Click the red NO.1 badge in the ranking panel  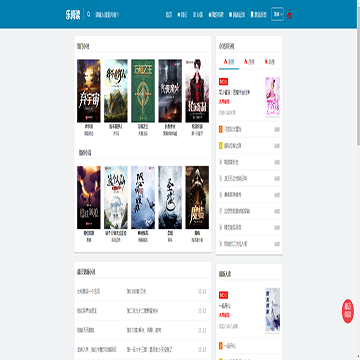tap(223, 82)
